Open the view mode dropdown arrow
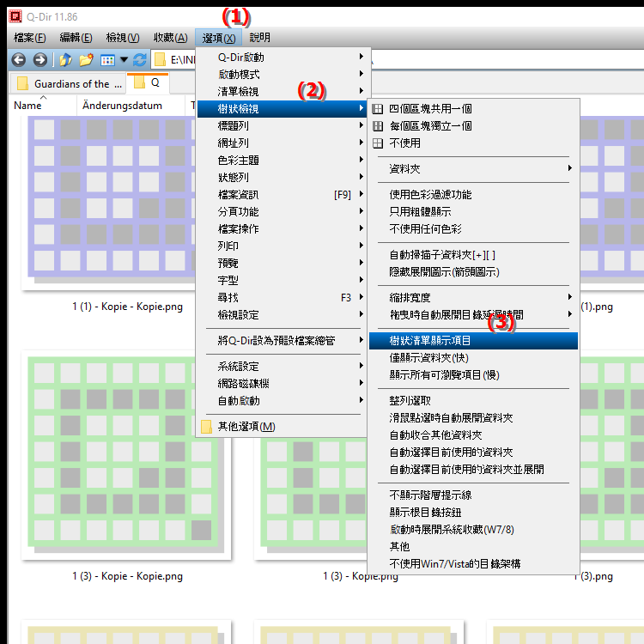This screenshot has width=644, height=644. pyautogui.click(x=124, y=60)
